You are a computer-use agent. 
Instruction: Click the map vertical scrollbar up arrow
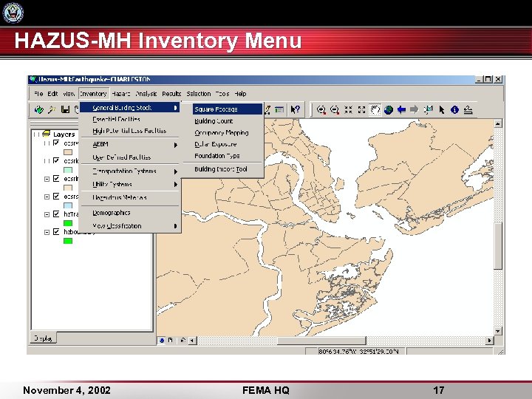498,123
